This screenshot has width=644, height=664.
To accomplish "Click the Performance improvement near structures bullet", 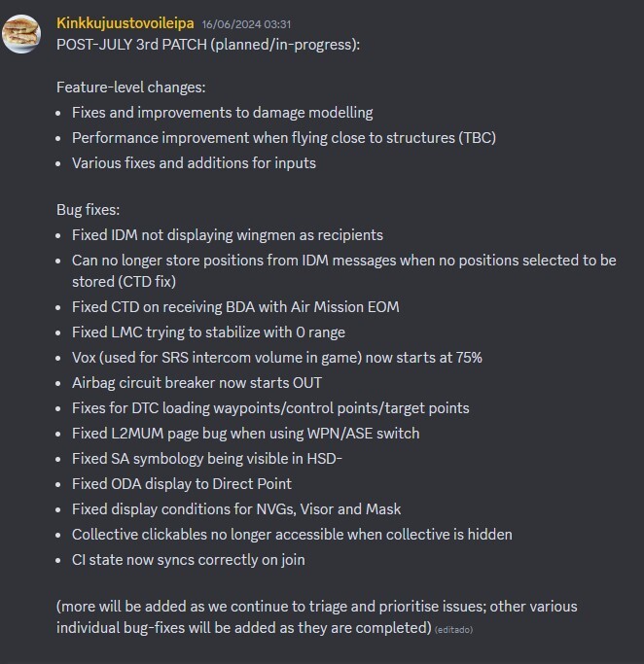I will tap(284, 138).
